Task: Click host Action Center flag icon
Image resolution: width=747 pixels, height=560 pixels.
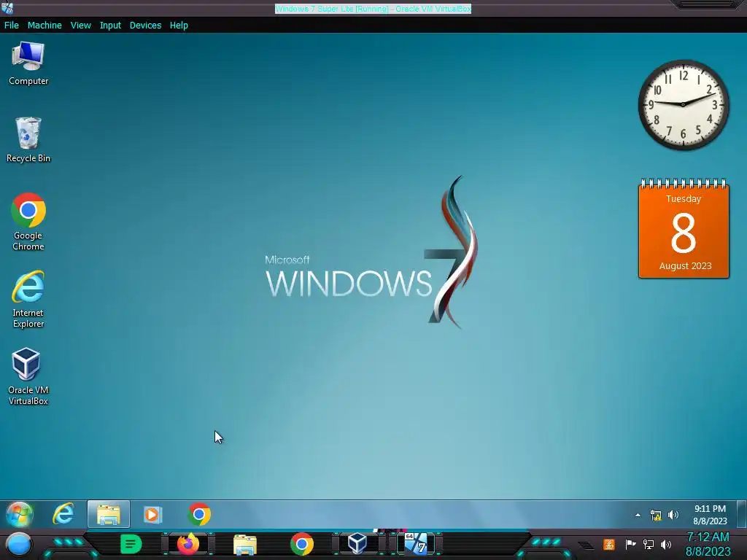Action: [x=630, y=544]
